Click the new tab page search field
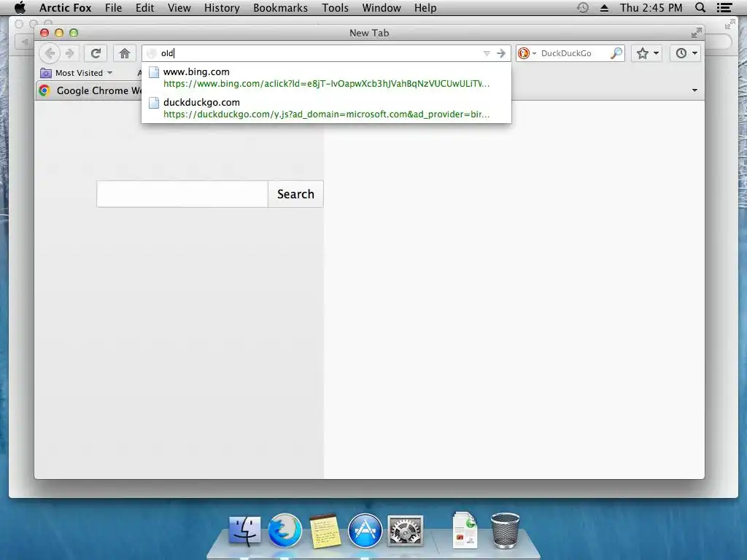 click(182, 194)
